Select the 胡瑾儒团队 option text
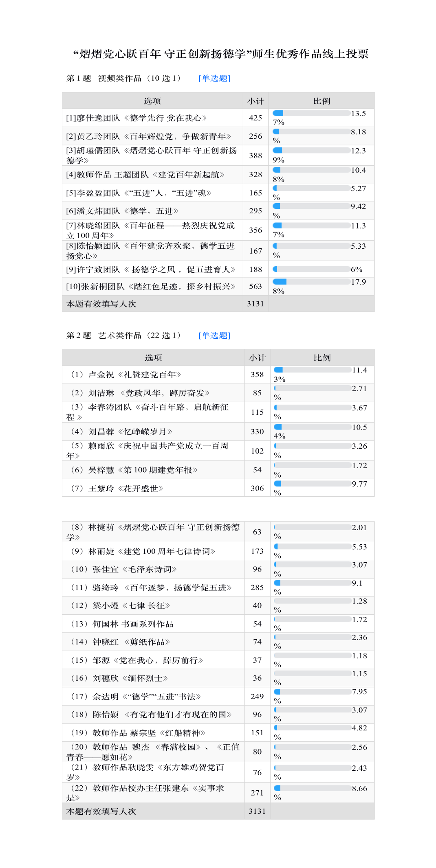The height and width of the screenshot is (868, 436). (x=152, y=156)
